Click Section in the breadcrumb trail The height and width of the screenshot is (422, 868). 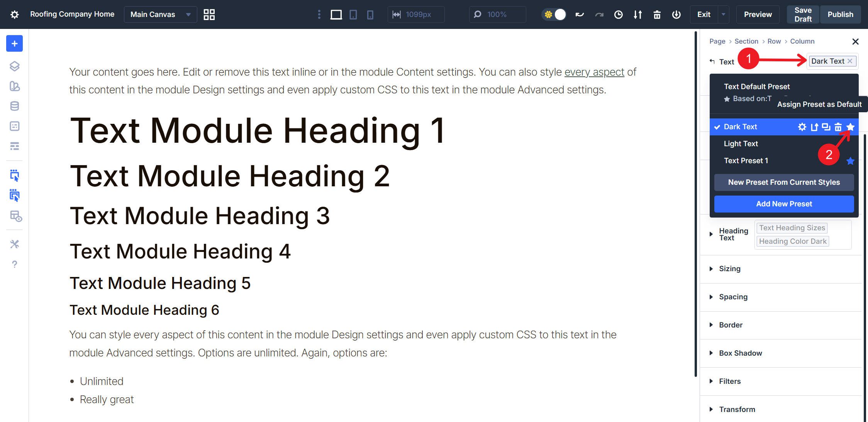pos(746,41)
